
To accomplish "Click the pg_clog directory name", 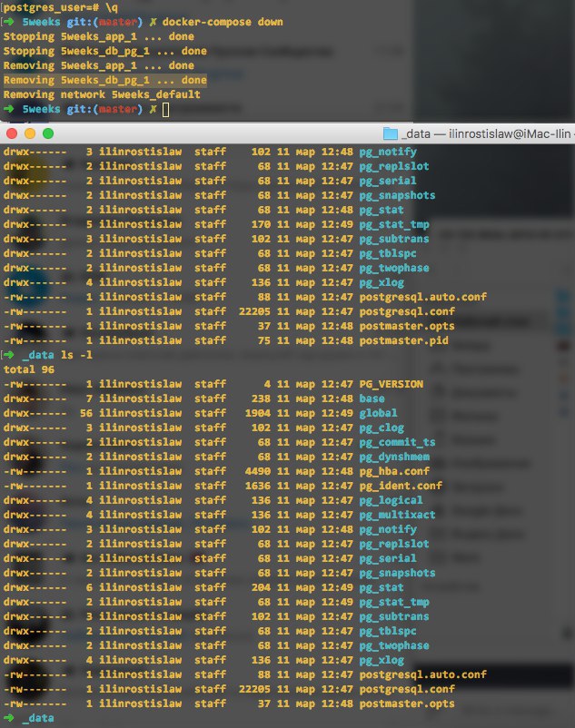I will (x=382, y=428).
